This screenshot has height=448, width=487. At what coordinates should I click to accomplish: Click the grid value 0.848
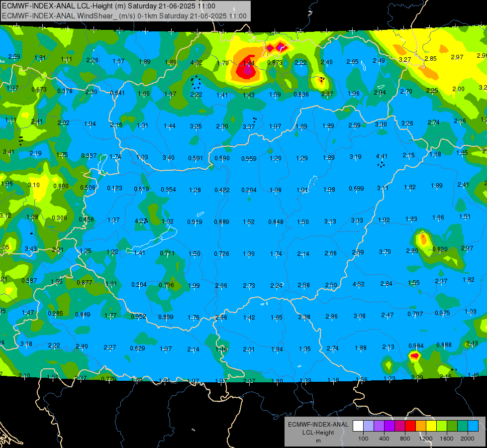[276, 222]
